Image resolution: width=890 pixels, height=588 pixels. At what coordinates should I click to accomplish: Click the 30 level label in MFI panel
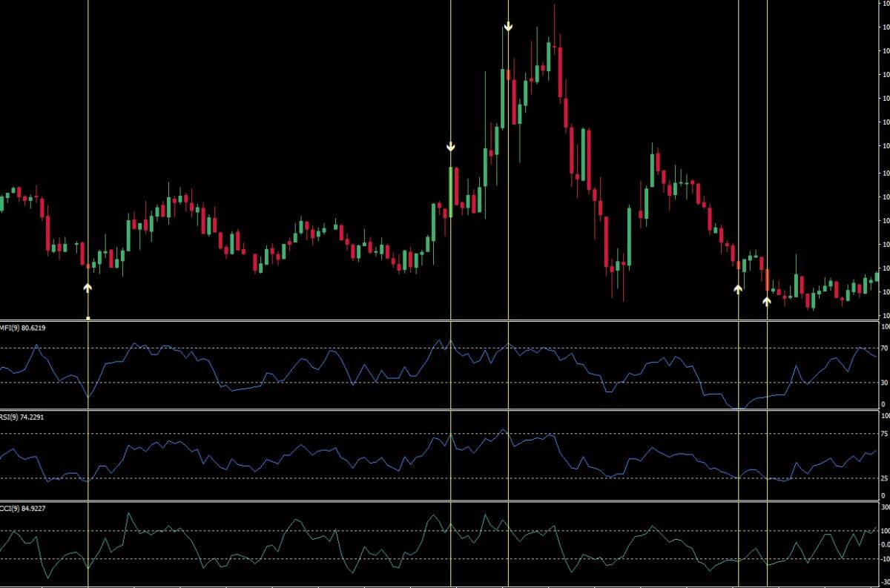point(883,383)
